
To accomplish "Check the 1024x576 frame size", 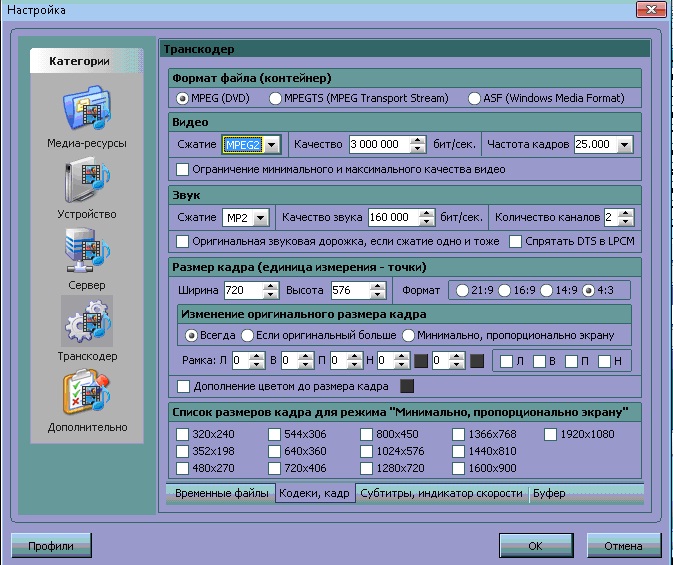I will [x=366, y=451].
